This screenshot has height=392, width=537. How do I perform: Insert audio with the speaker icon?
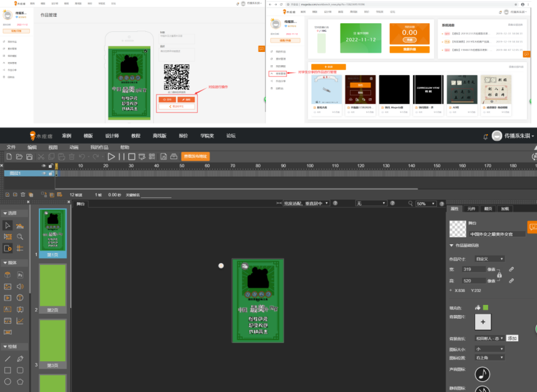(x=20, y=286)
